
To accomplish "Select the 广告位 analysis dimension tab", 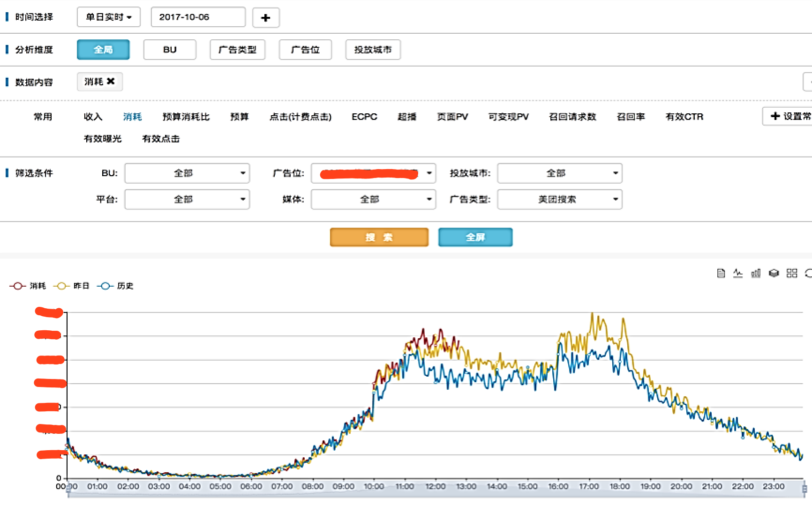I will 305,50.
